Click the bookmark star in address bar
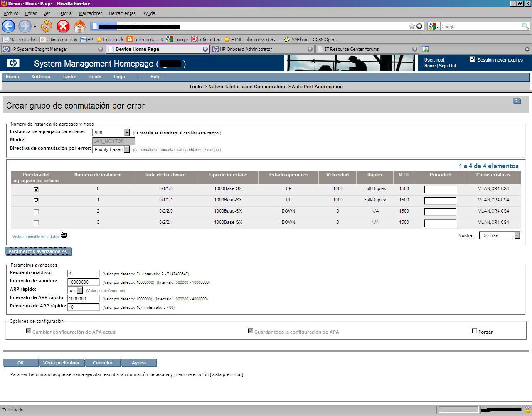The height and width of the screenshot is (416, 532). point(411,27)
